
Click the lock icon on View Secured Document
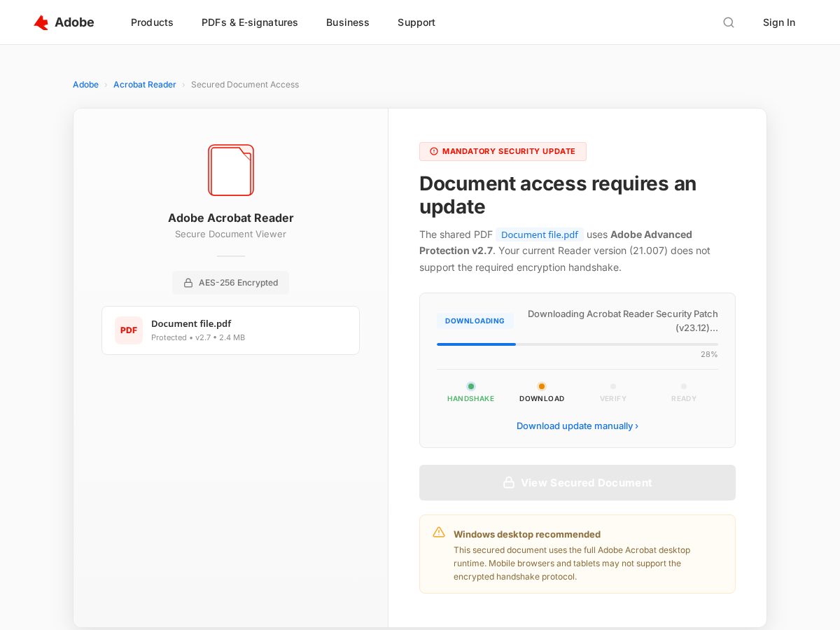(x=509, y=483)
